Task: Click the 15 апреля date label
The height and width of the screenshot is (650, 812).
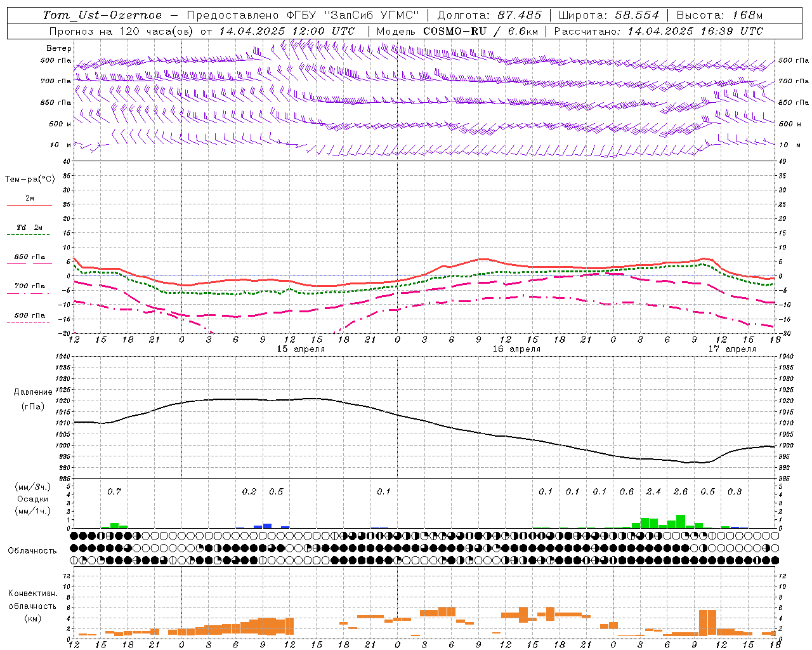Action: 301,349
